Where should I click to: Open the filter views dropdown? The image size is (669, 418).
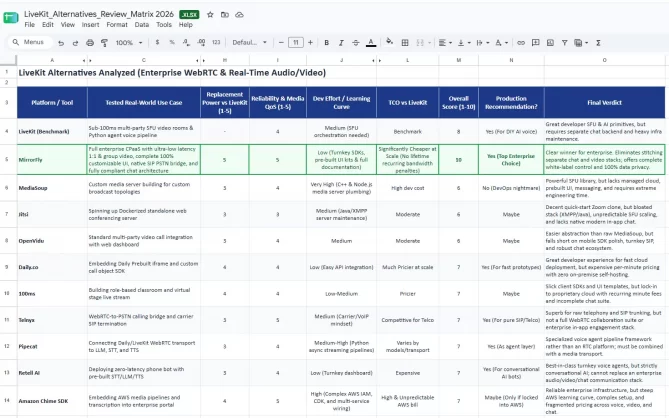pos(581,43)
